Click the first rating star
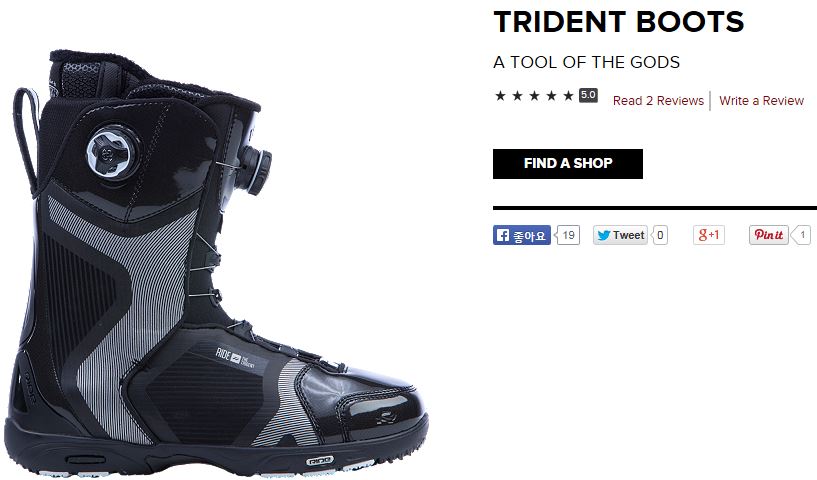The height and width of the screenshot is (480, 817). tap(500, 95)
